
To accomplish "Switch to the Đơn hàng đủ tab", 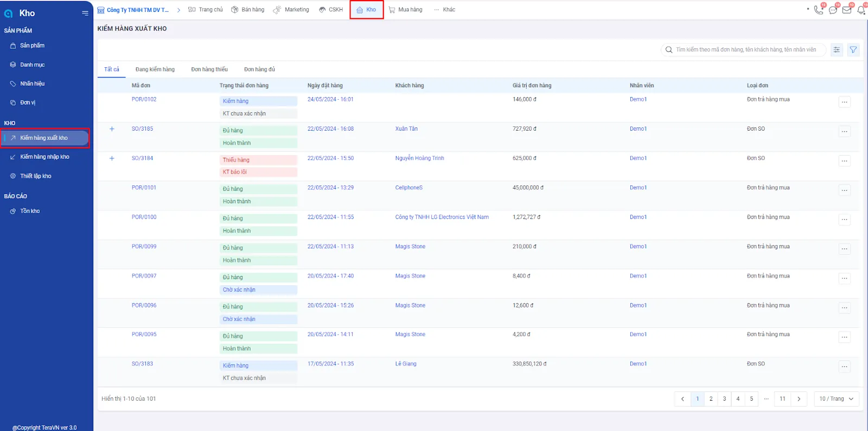I will tap(259, 69).
